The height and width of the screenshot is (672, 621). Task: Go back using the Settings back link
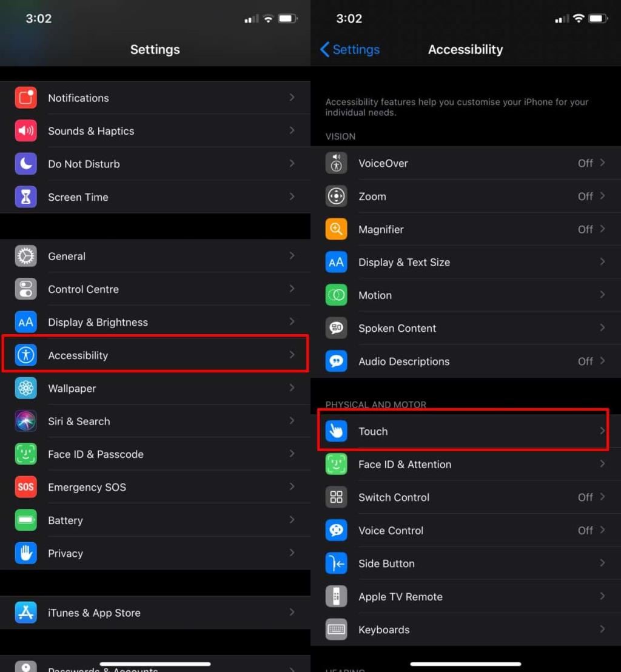coord(349,50)
